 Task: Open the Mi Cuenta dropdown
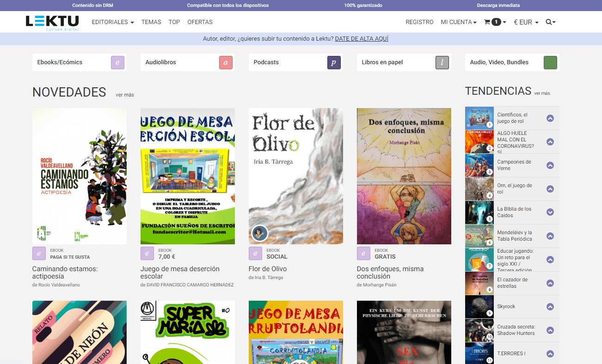458,22
